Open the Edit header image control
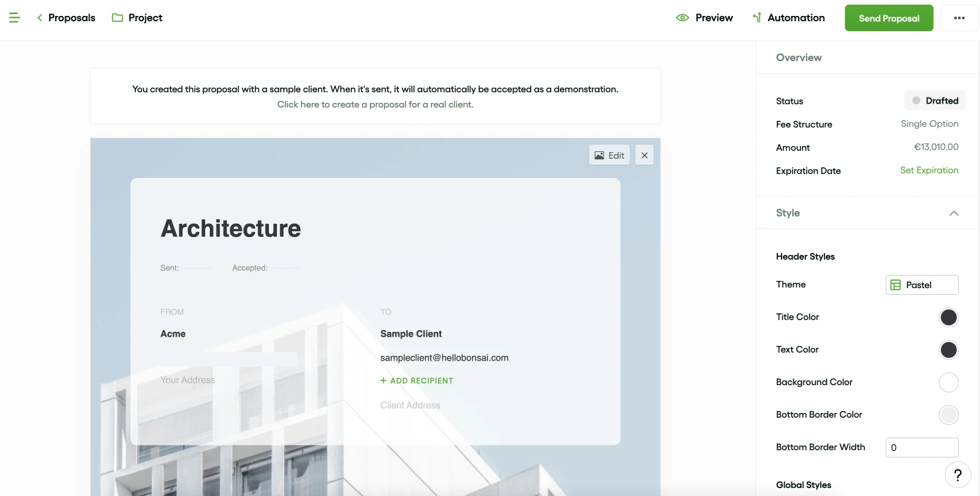Image resolution: width=980 pixels, height=496 pixels. coord(608,155)
